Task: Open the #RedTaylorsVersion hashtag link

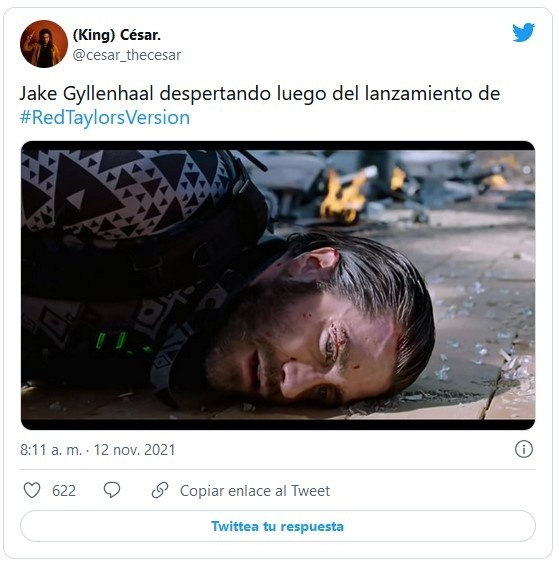Action: tap(105, 118)
